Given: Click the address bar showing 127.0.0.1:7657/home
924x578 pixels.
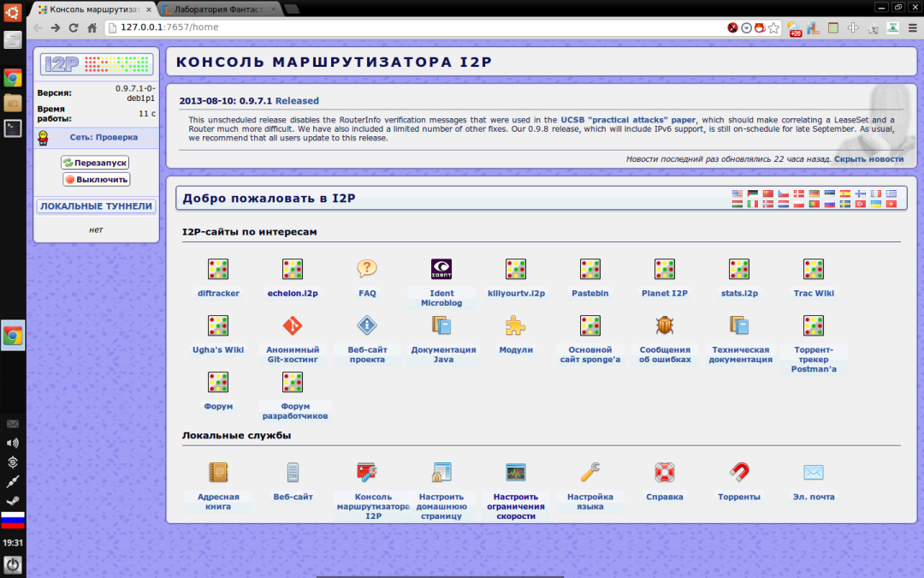Looking at the screenshot, I should [411, 27].
